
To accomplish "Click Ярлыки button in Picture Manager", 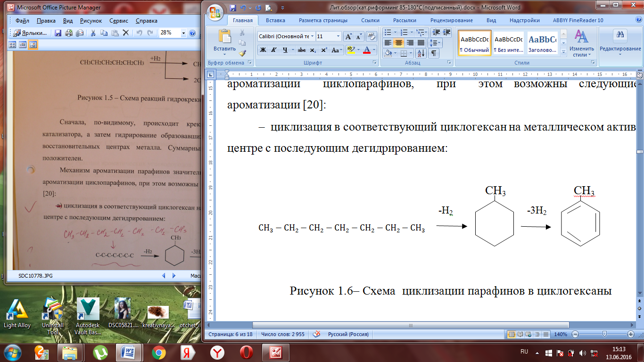I will (31, 33).
